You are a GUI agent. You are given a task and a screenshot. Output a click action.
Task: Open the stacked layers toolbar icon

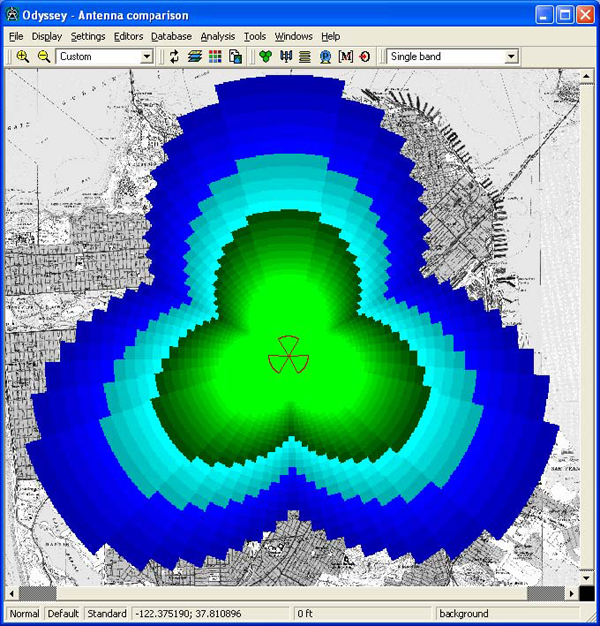point(195,57)
